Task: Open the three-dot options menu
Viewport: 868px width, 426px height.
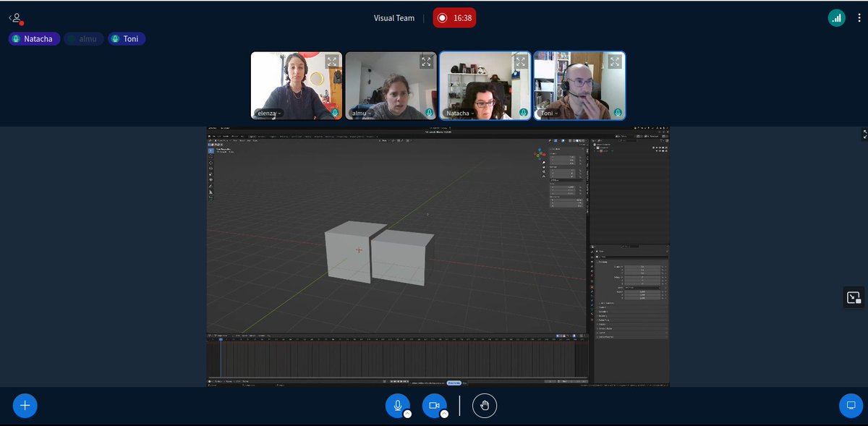Action: coord(858,18)
